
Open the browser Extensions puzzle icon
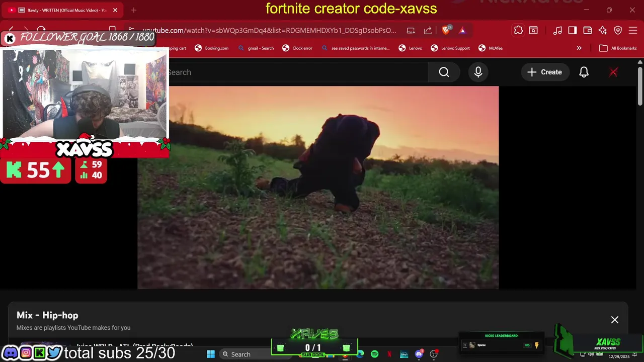[x=518, y=31]
